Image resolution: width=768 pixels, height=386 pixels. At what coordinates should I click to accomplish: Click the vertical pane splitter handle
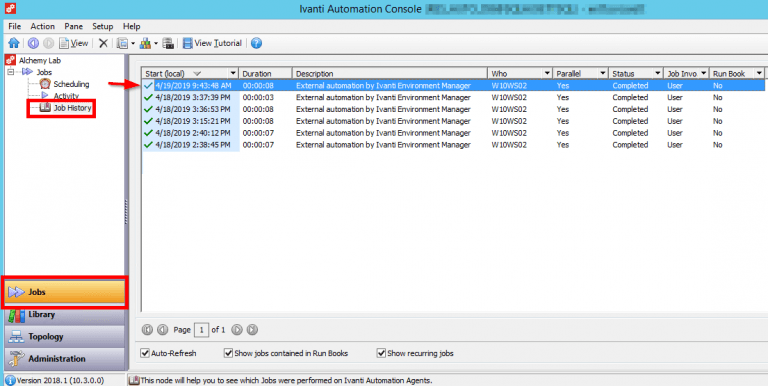pyautogui.click(x=126, y=212)
